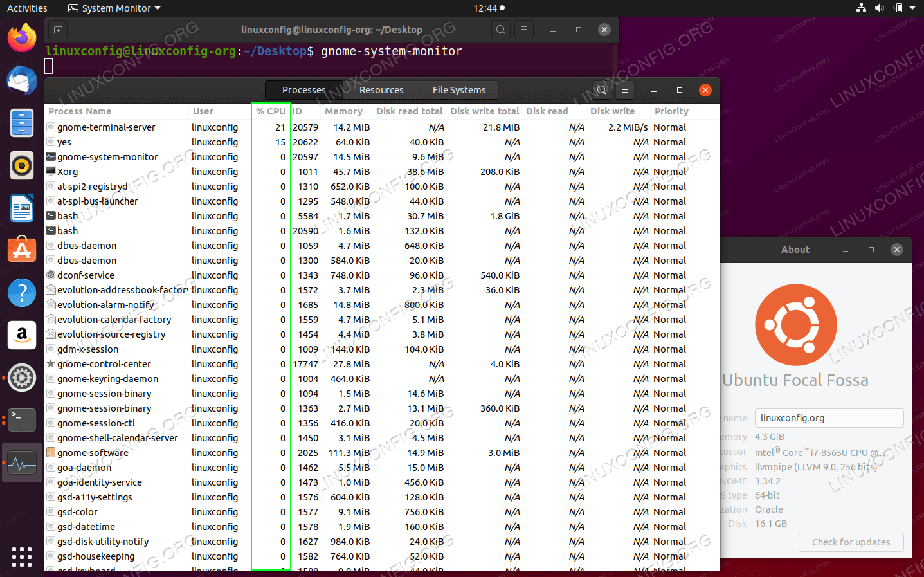This screenshot has width=924, height=577.
Task: Show Applications grid
Action: 22,556
